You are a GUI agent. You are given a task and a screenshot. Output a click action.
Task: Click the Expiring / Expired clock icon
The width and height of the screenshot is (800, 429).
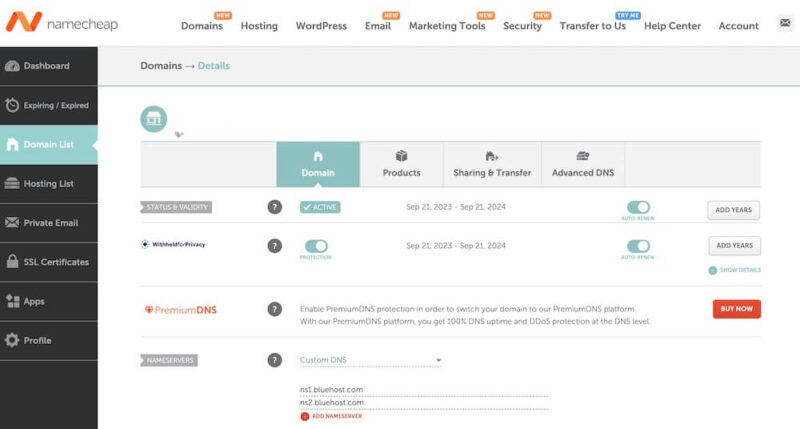pyautogui.click(x=12, y=105)
